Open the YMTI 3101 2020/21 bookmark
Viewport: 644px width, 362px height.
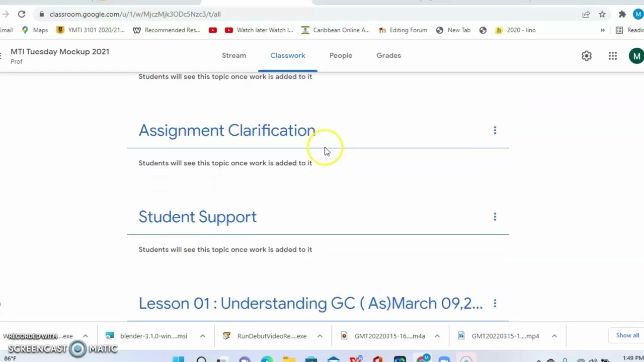91,30
